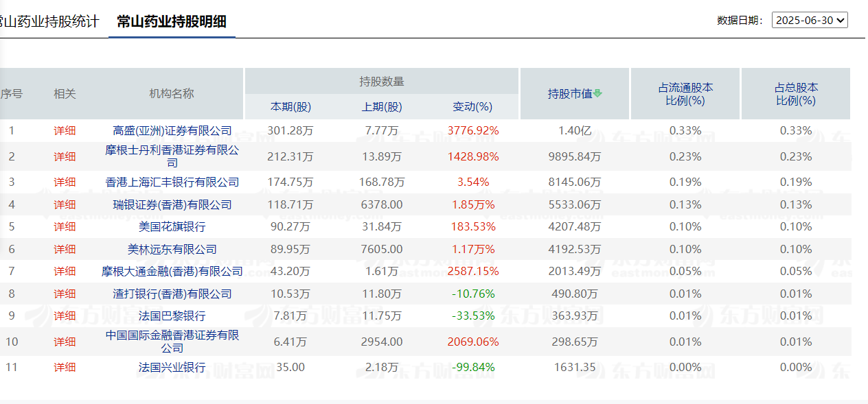Select the 1.85万% change value

(x=473, y=204)
